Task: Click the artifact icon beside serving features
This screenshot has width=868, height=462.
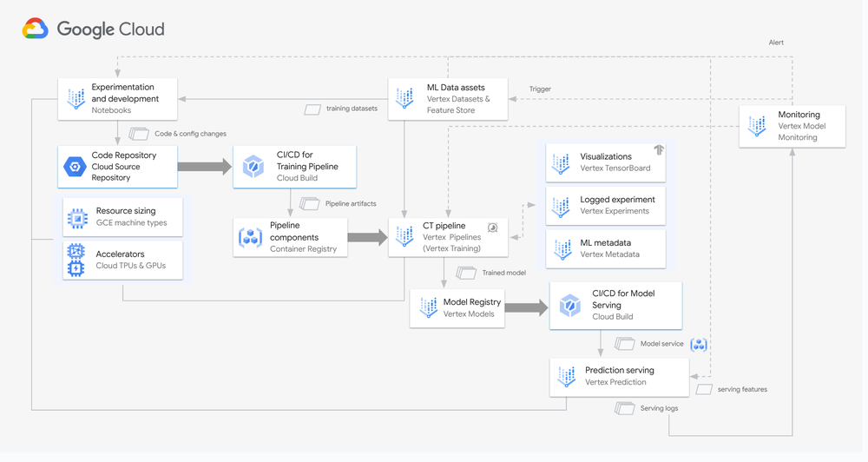Action: coord(704,389)
